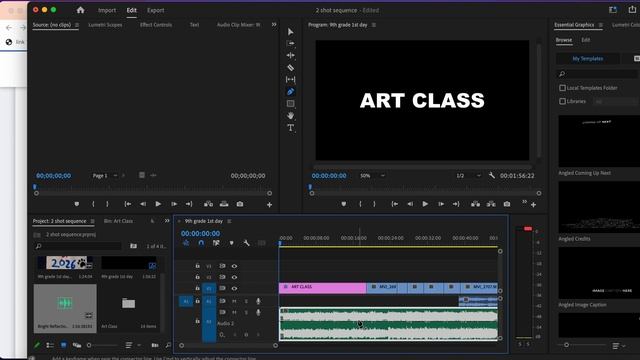Toggle project writable pencil icon
Image resolution: width=640 pixels, height=360 pixels.
coord(37,345)
